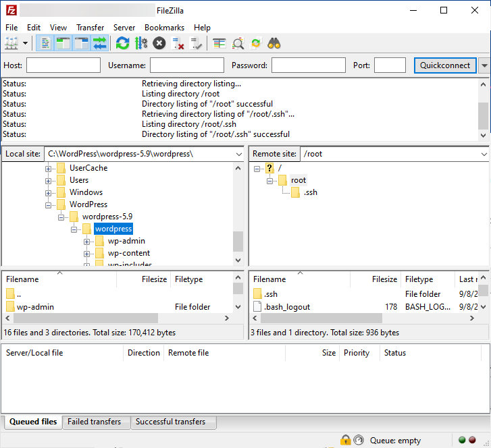The width and height of the screenshot is (491, 448).
Task: Expand the wp-content folder in local tree
Action: tap(86, 254)
